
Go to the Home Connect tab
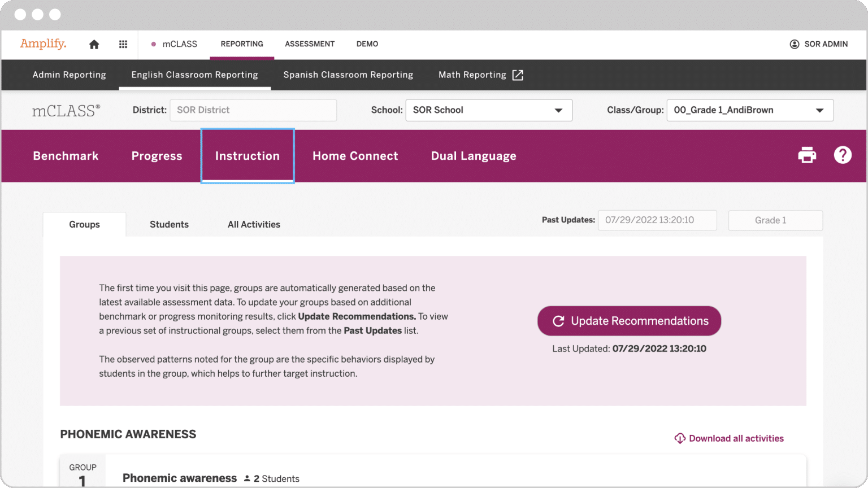355,156
